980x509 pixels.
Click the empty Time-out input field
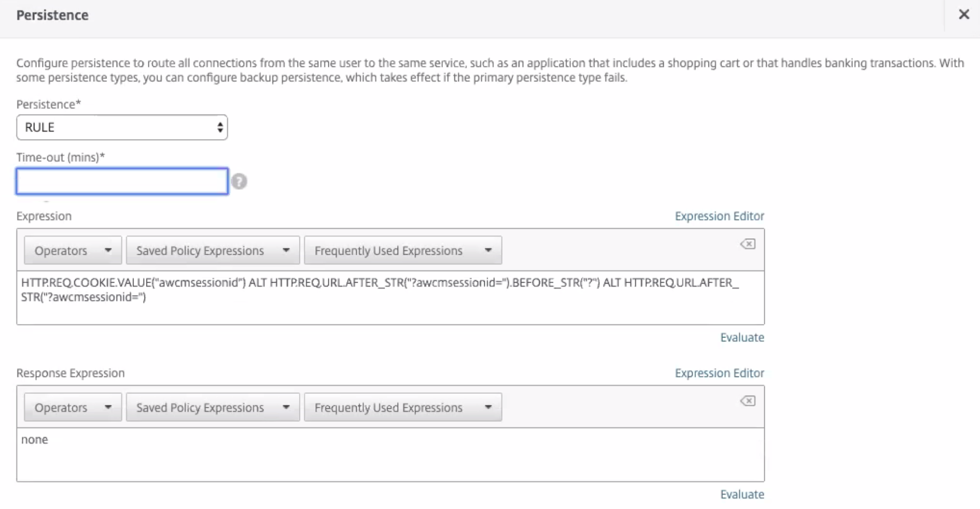(122, 181)
